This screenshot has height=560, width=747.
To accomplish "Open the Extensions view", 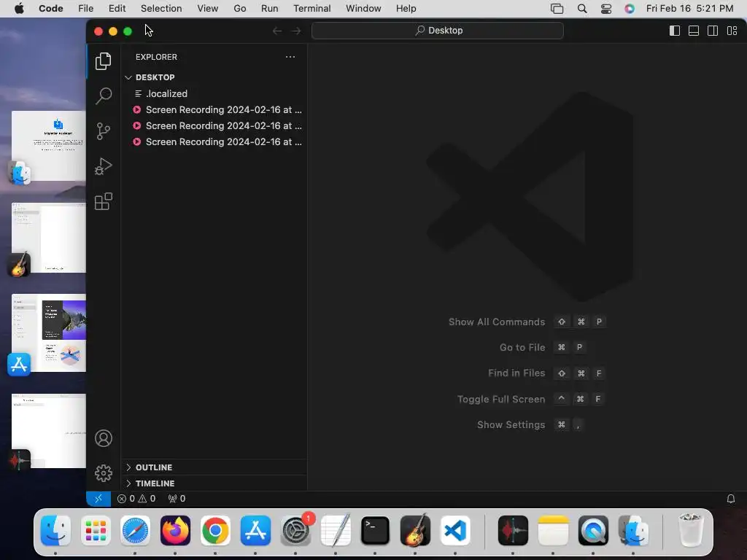I will (x=103, y=201).
